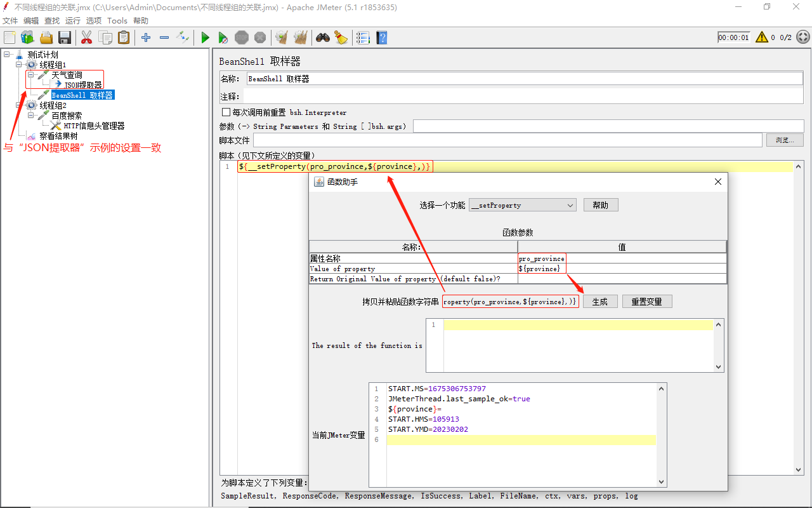Click the 浏览... button
This screenshot has height=508, width=812.
785,140
